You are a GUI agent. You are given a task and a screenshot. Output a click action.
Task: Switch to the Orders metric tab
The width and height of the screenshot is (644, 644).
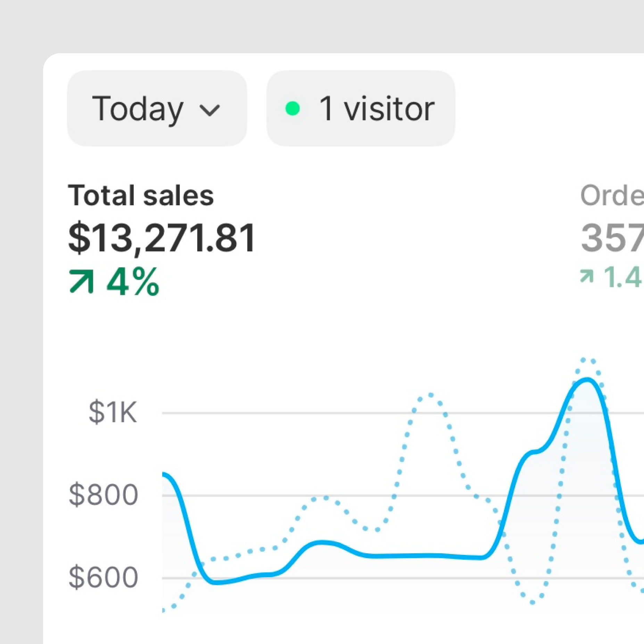point(612,195)
